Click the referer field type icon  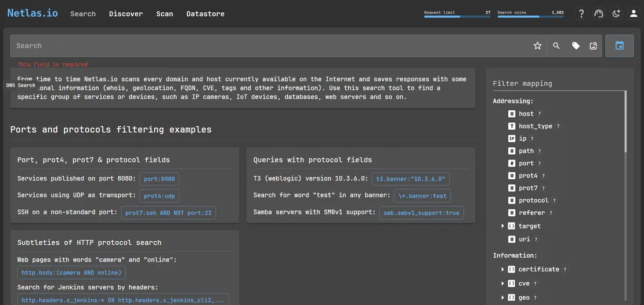512,213
